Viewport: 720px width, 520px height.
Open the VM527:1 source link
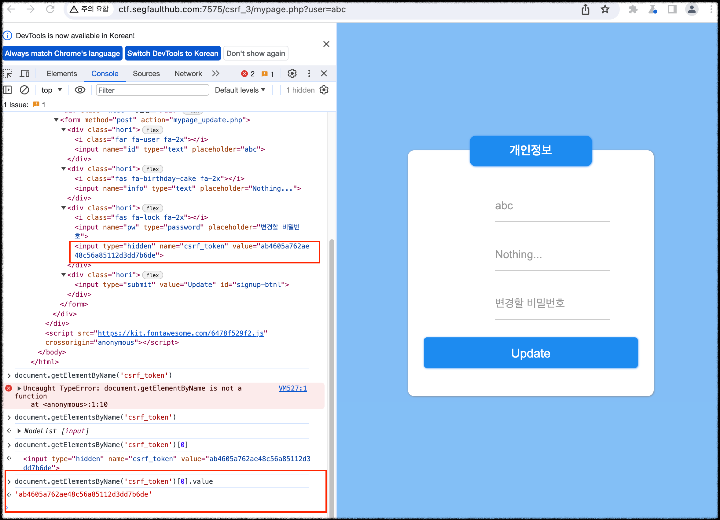292,389
